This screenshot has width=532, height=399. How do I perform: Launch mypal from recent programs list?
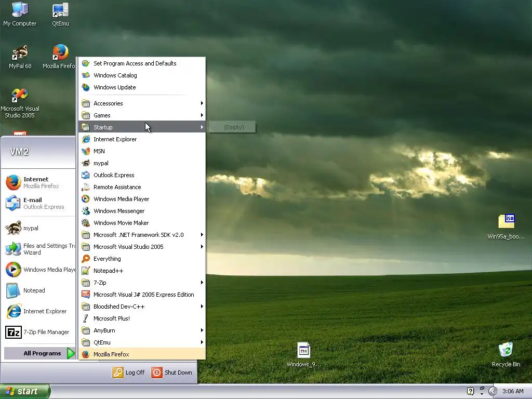point(38,228)
